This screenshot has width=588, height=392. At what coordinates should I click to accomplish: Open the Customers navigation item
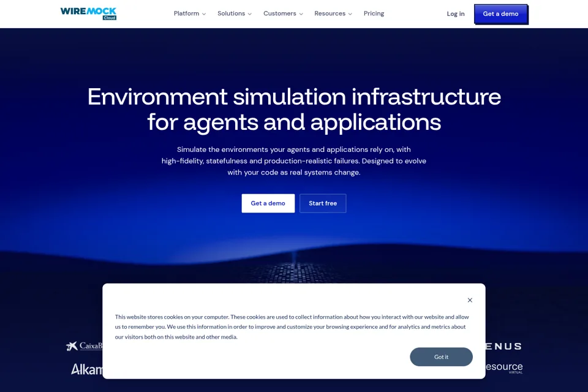pos(280,13)
